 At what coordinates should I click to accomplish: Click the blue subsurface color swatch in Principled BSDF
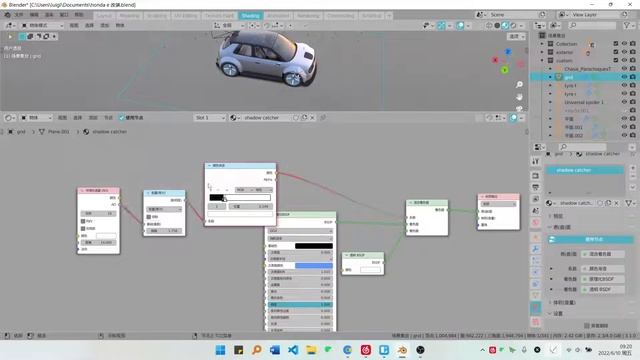click(313, 265)
